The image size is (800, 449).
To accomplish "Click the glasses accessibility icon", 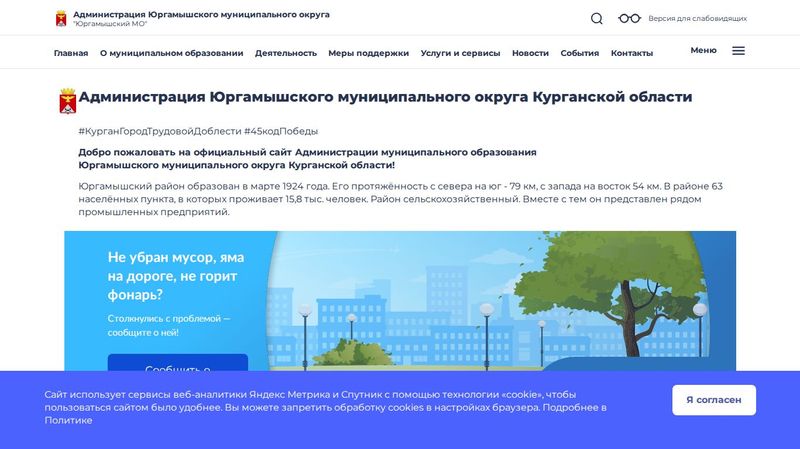I will (629, 18).
